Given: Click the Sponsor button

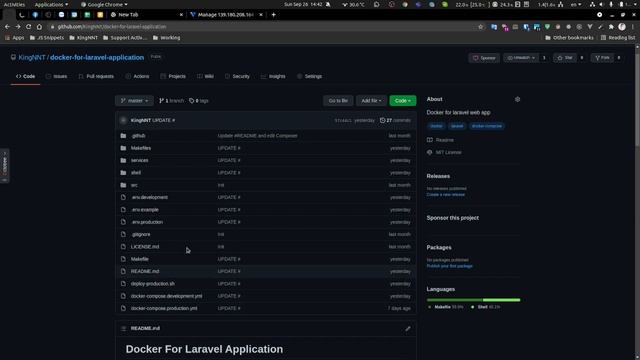Looking at the screenshot, I should [484, 58].
